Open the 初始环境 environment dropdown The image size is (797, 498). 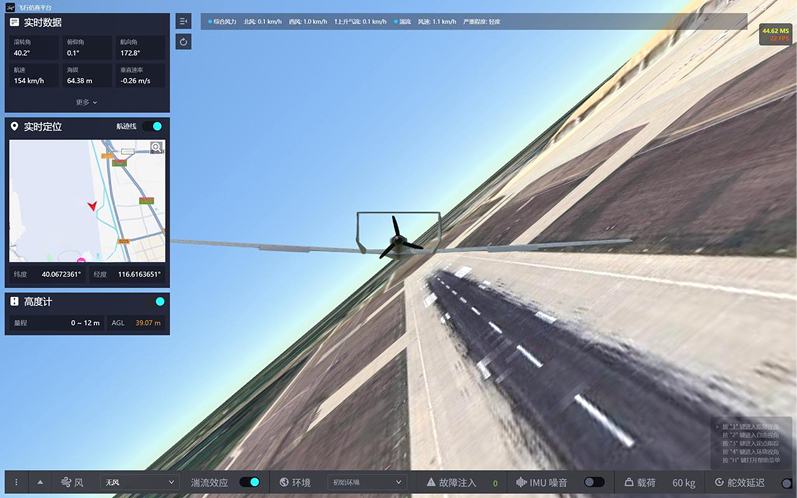[x=367, y=482]
